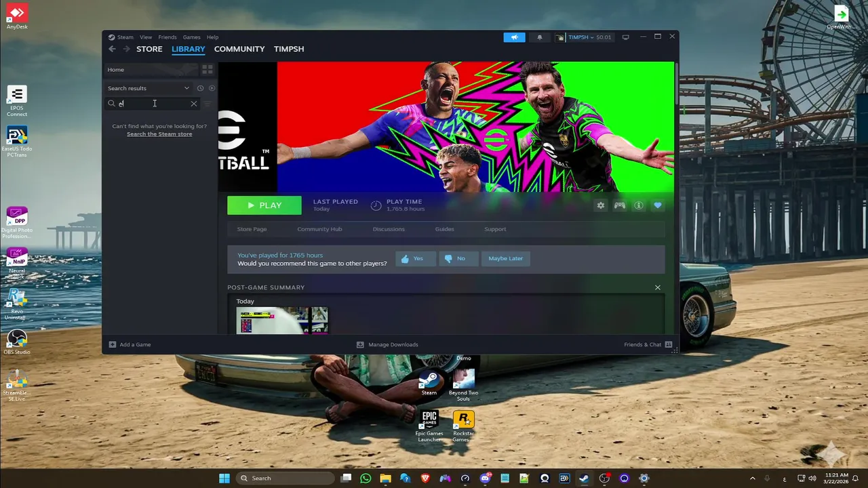
Task: Recommend the game with Yes
Action: point(416,258)
